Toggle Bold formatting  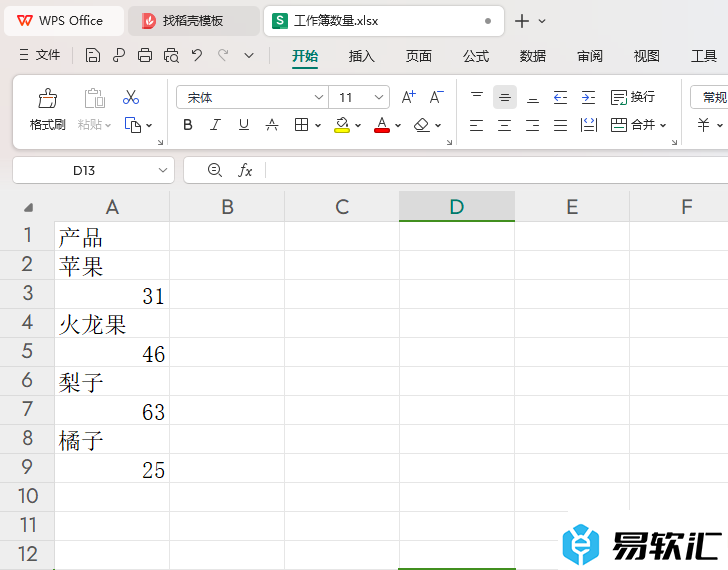tap(188, 125)
